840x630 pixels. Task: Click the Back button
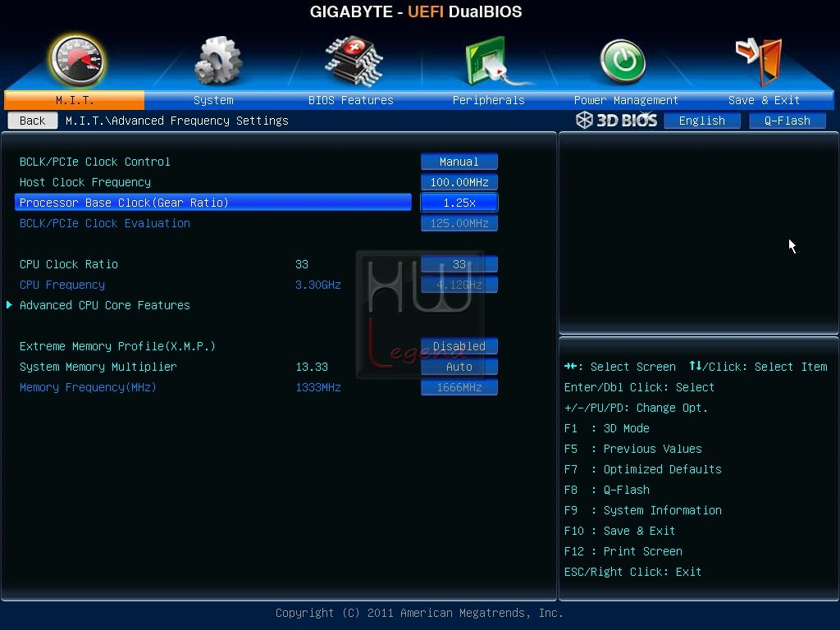(x=33, y=121)
